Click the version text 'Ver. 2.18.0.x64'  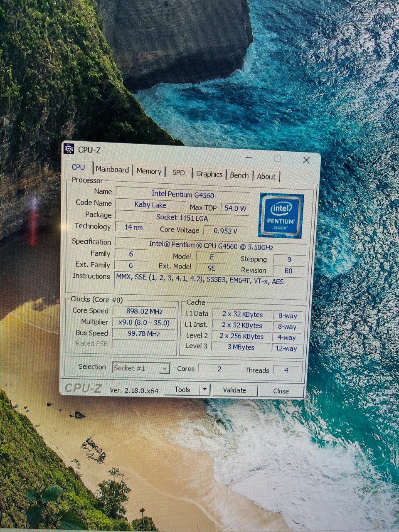coord(134,390)
